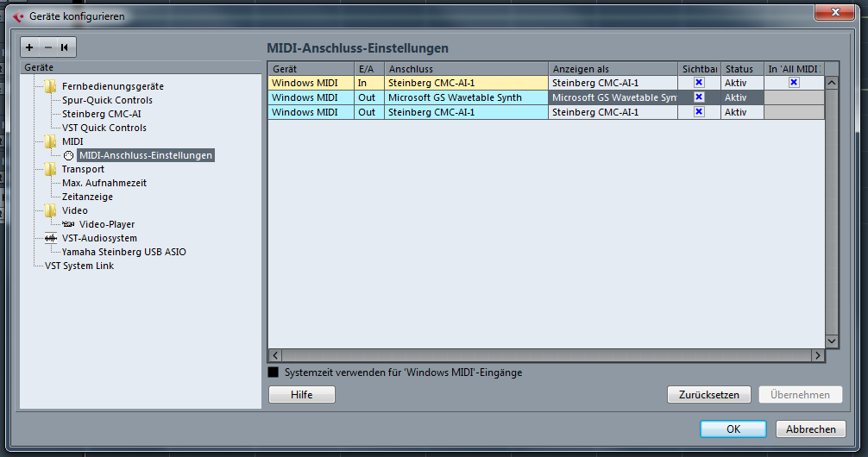Click the Zurücksetzen button
Image resolution: width=868 pixels, height=457 pixels.
[709, 394]
